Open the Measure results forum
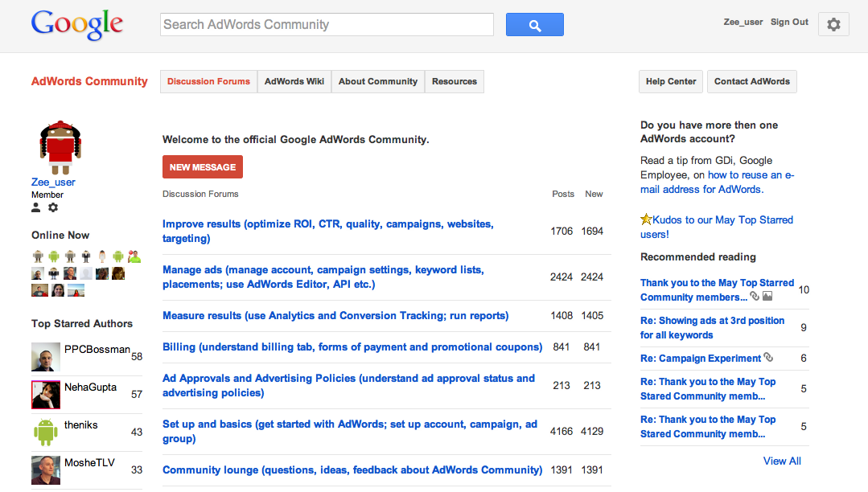The image size is (868, 492). point(335,315)
